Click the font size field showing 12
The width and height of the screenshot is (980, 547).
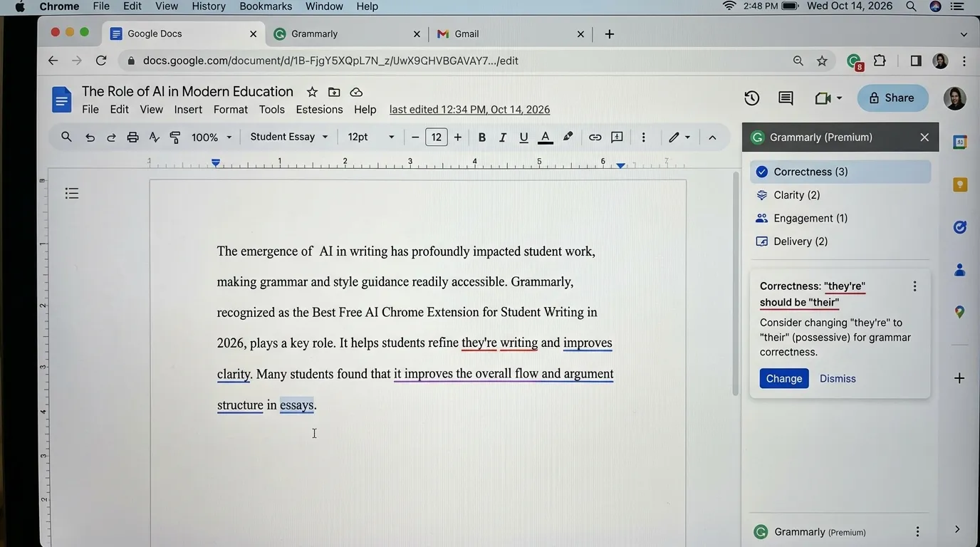437,137
